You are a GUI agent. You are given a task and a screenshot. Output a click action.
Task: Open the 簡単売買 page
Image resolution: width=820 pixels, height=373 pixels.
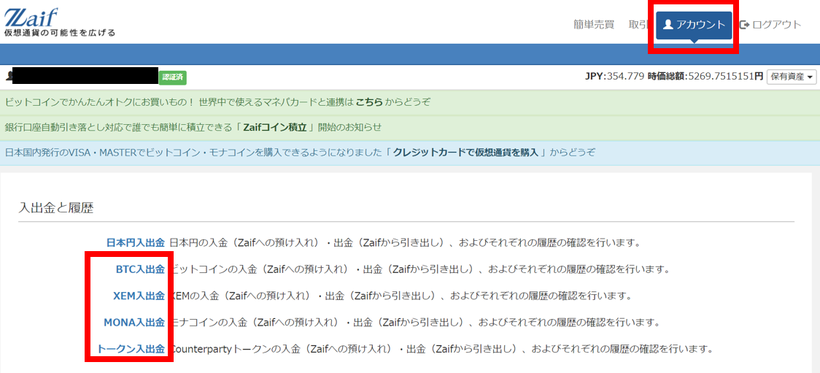(594, 25)
